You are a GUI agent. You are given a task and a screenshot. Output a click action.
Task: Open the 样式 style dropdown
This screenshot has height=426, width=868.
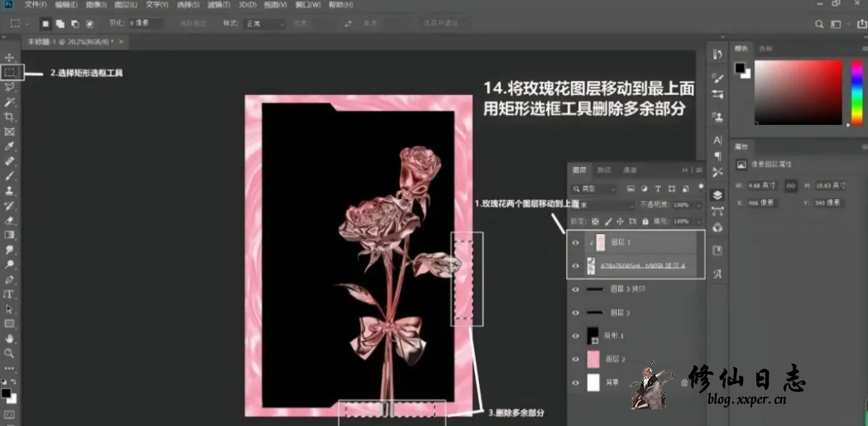(x=265, y=24)
